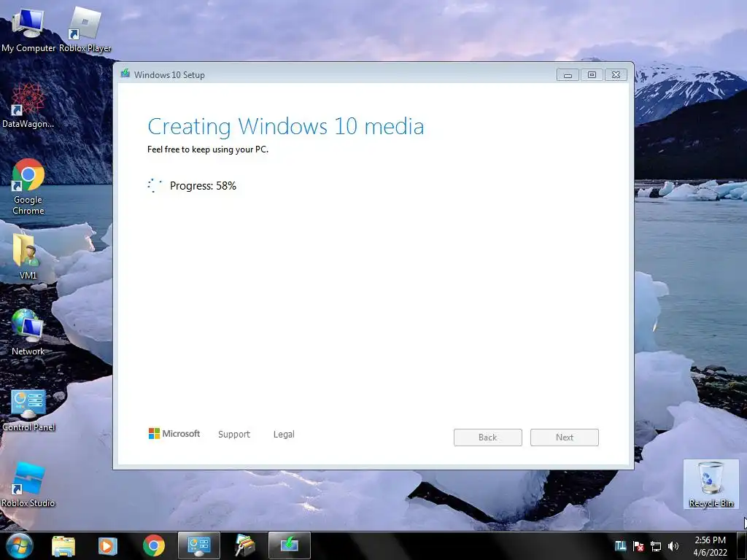This screenshot has height=560, width=747.
Task: Open the volume speaker tray icon
Action: pyautogui.click(x=673, y=546)
